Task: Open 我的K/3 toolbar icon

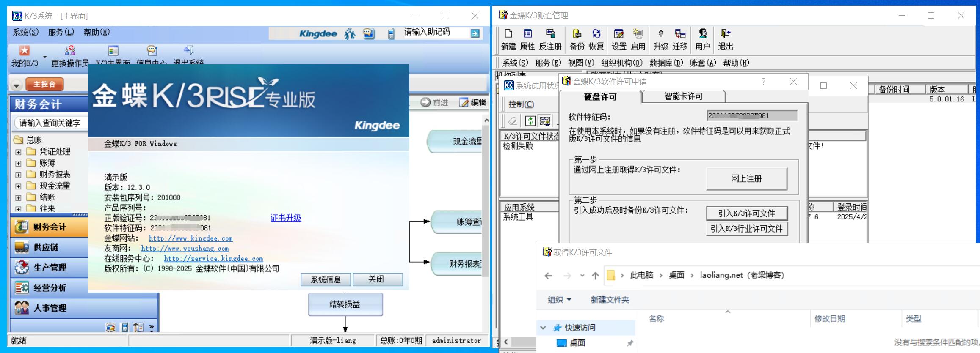Action: (x=25, y=51)
